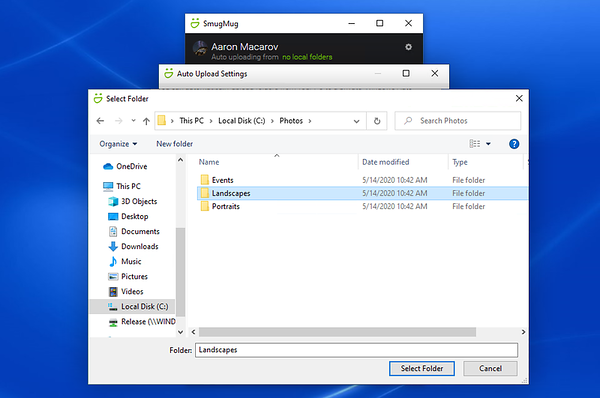The image size is (600, 398).
Task: Click Events 'File folder' type cell
Action: click(x=468, y=180)
